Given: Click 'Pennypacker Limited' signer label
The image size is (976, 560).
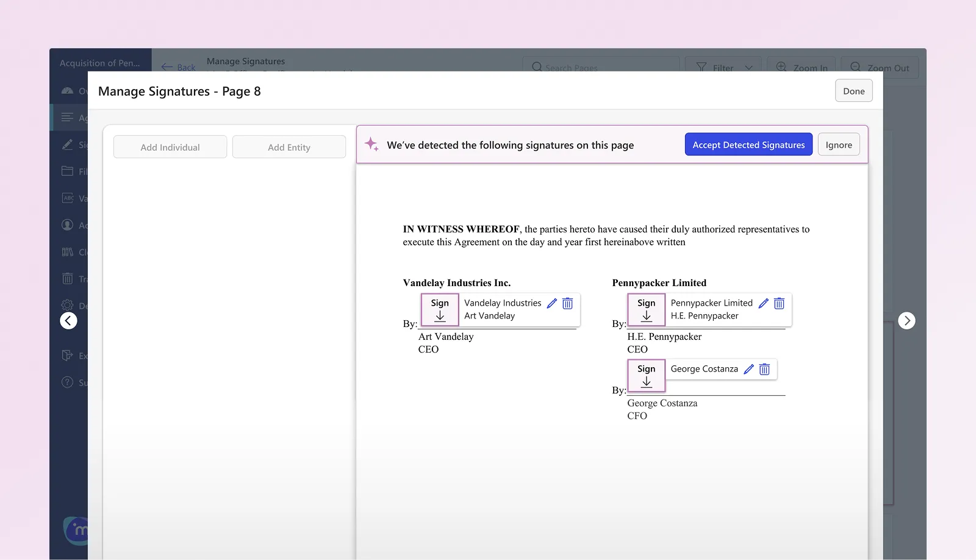Looking at the screenshot, I should (711, 303).
